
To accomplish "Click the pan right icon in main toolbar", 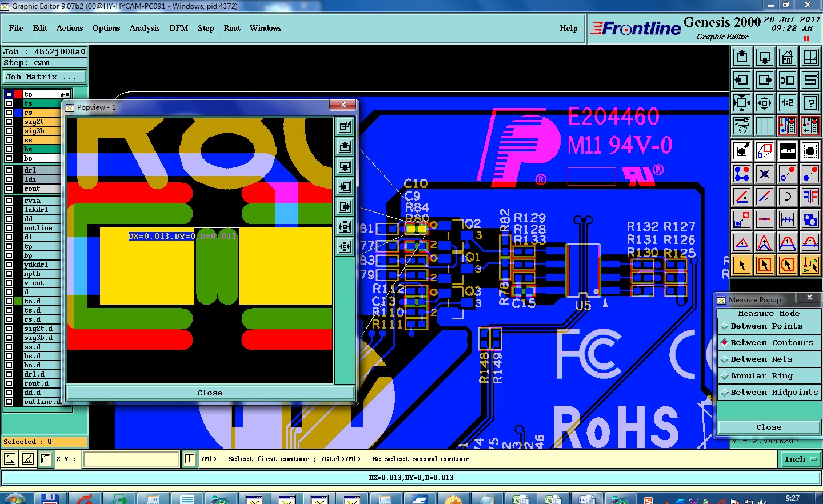I will [765, 80].
